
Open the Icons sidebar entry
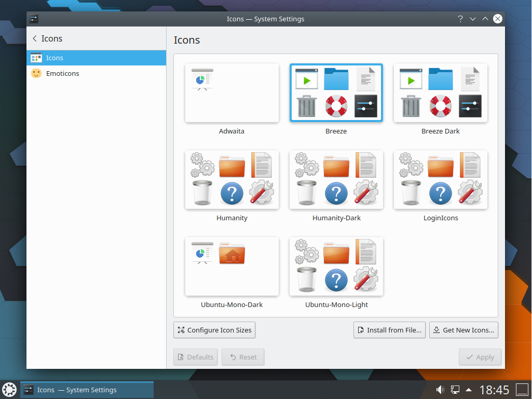click(x=97, y=58)
